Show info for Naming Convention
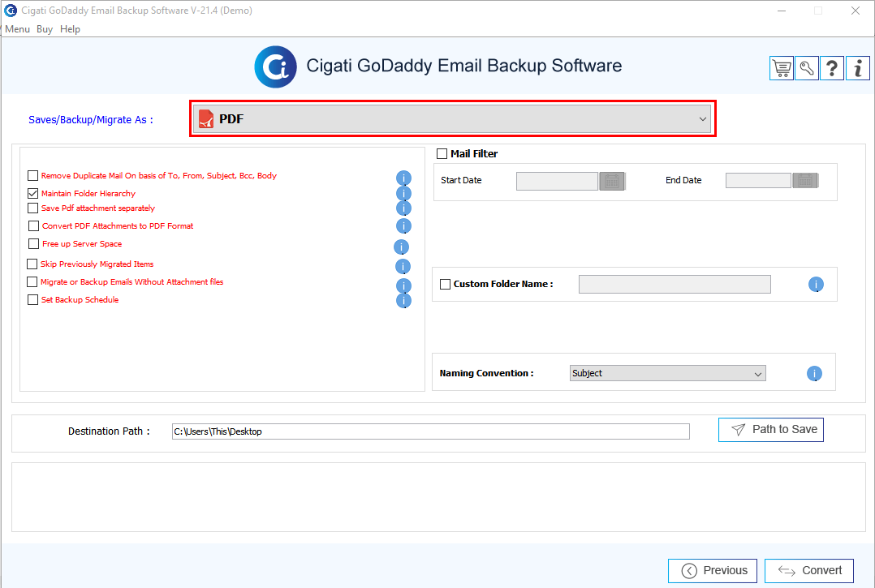Image resolution: width=875 pixels, height=588 pixels. (x=814, y=373)
